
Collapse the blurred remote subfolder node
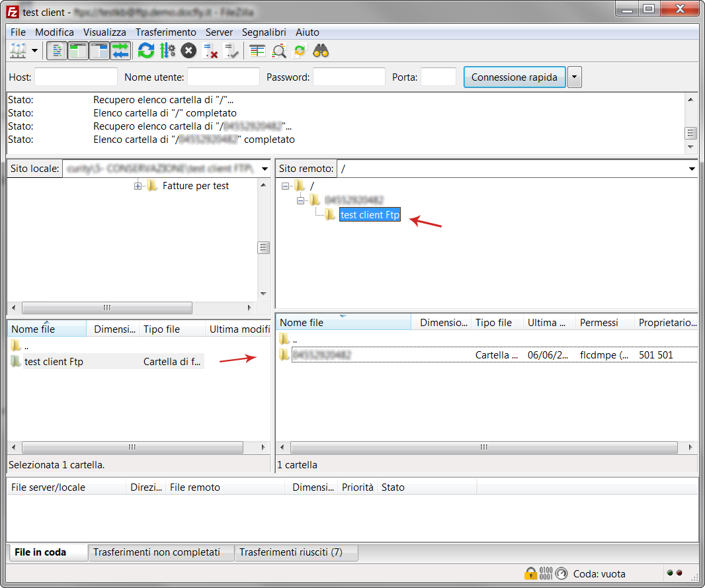[x=300, y=200]
